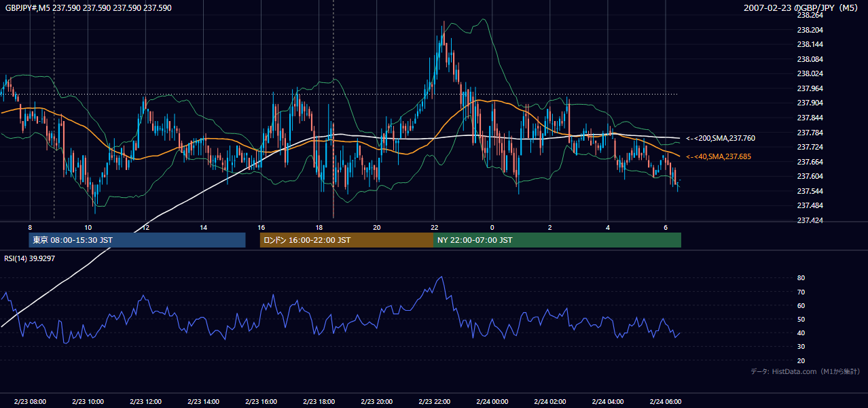Click the 238.084 price axis label

pos(811,59)
